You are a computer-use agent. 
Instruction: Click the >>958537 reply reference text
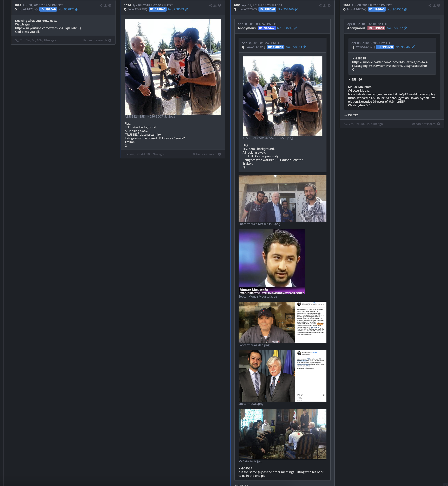[351, 115]
